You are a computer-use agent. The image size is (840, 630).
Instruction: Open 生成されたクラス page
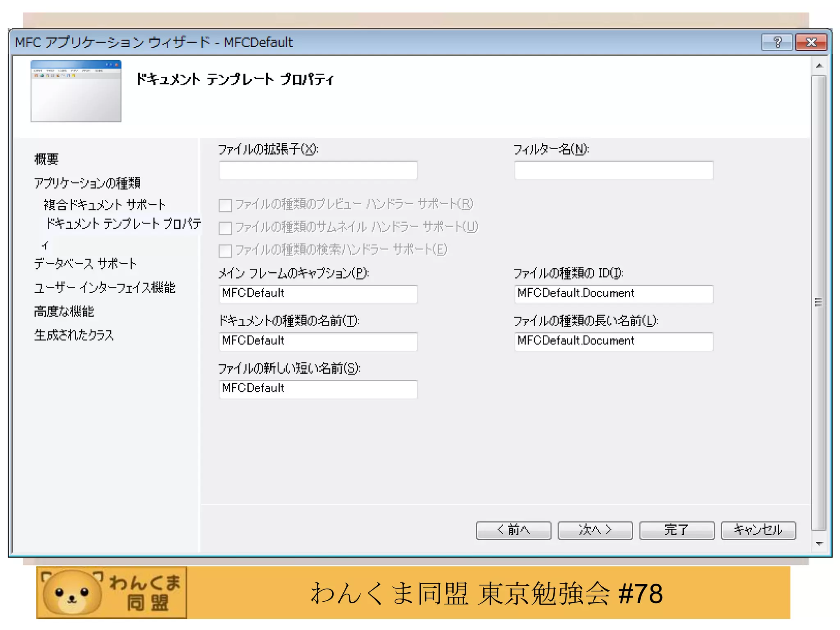click(x=74, y=335)
